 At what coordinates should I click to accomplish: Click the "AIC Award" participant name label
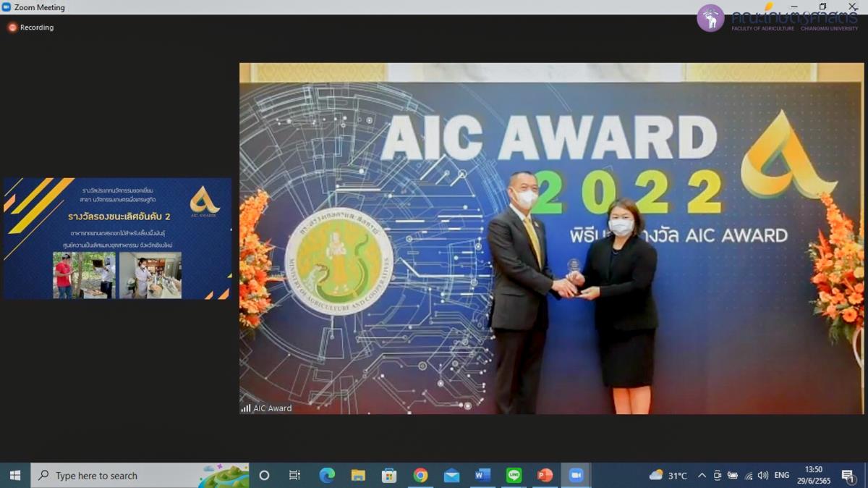pyautogui.click(x=272, y=408)
